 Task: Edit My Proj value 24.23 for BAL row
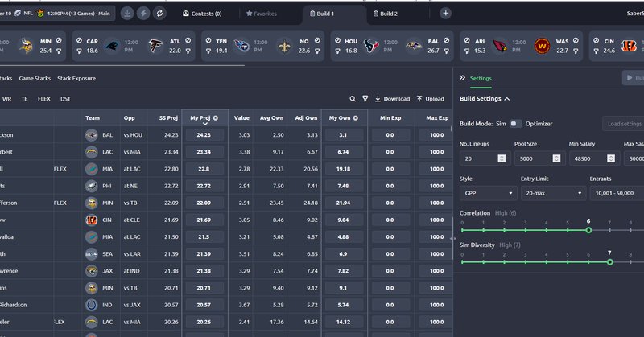204,135
